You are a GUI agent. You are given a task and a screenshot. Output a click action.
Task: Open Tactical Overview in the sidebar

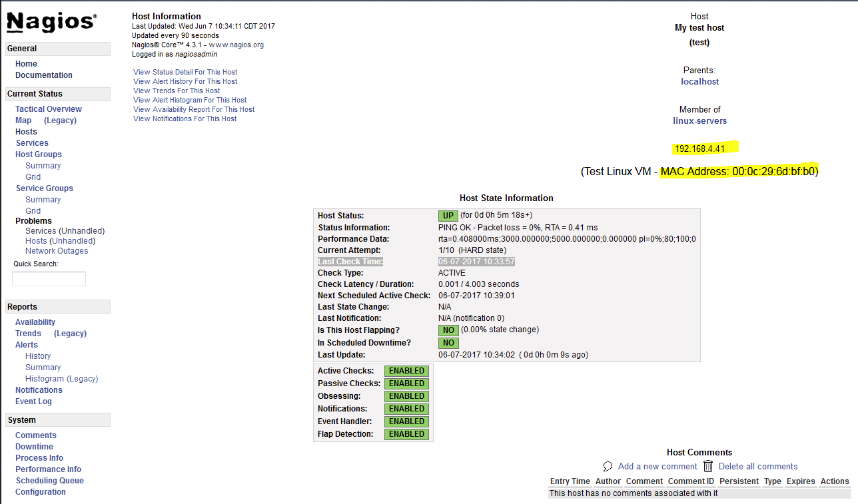pyautogui.click(x=49, y=109)
